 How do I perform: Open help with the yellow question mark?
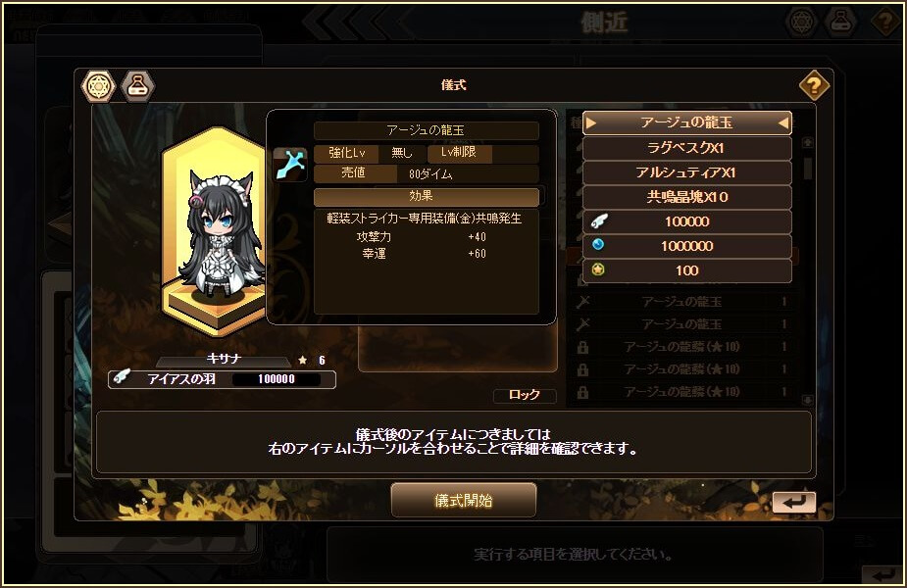pyautogui.click(x=814, y=86)
